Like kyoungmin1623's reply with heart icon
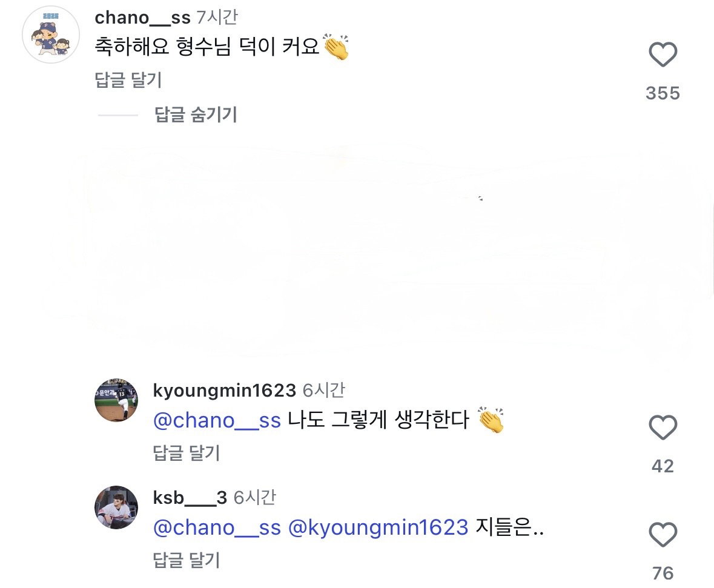 (x=663, y=427)
